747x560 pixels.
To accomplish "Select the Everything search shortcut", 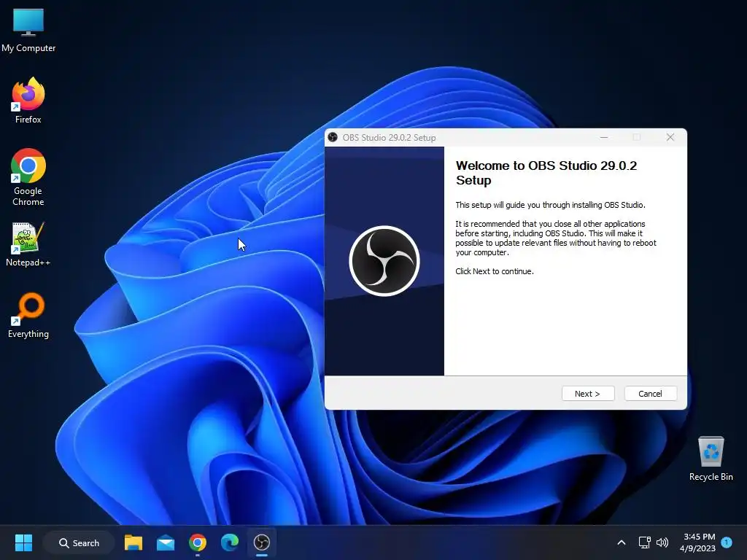I will pos(28,315).
